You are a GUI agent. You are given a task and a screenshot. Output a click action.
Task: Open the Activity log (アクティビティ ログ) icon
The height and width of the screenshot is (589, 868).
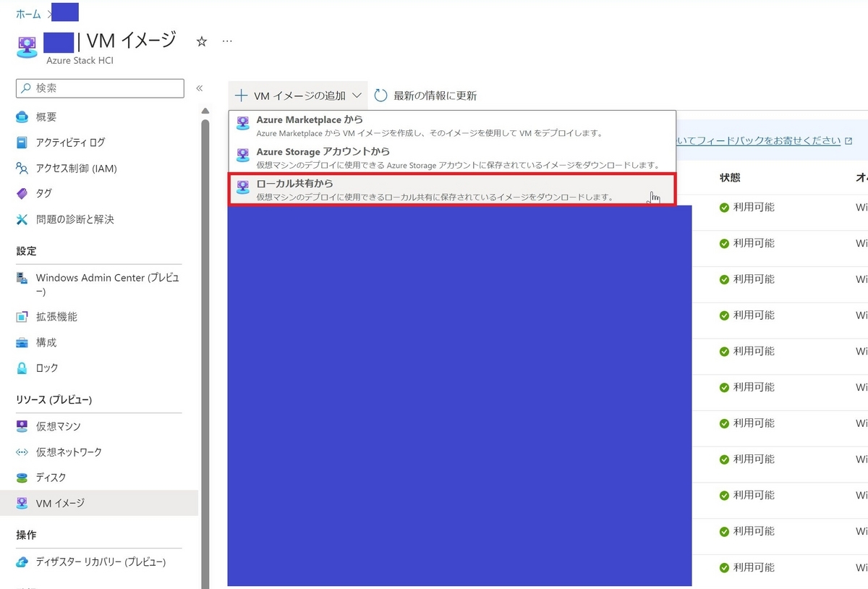pos(22,143)
